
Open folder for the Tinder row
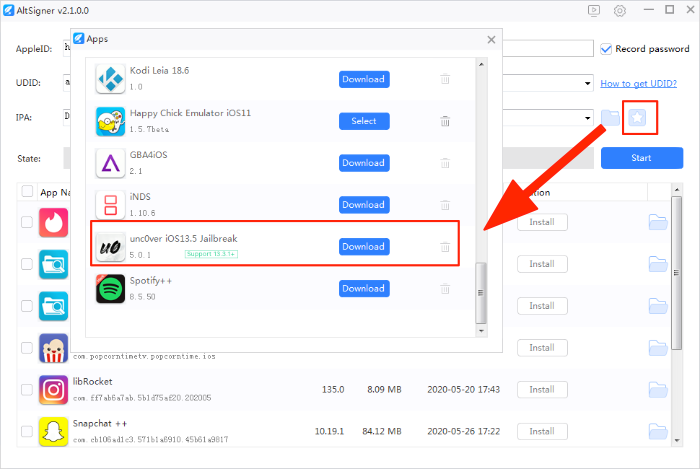pos(658,222)
